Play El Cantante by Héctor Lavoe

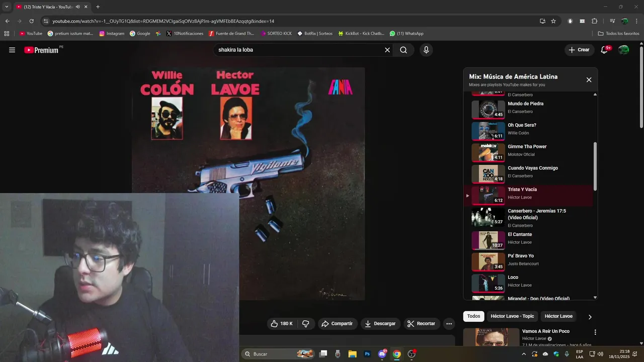(x=528, y=239)
